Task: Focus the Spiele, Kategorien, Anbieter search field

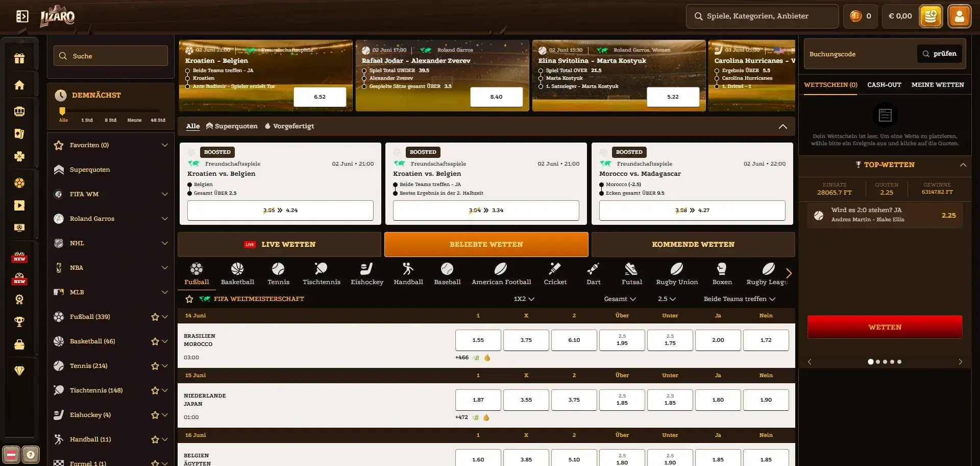Action: click(763, 16)
